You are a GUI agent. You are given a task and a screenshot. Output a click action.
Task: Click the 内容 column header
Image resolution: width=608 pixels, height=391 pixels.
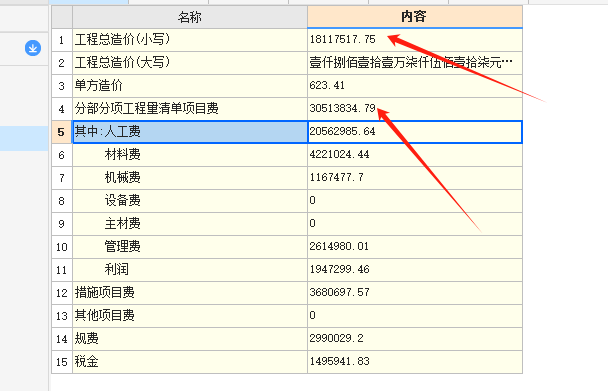(x=415, y=17)
